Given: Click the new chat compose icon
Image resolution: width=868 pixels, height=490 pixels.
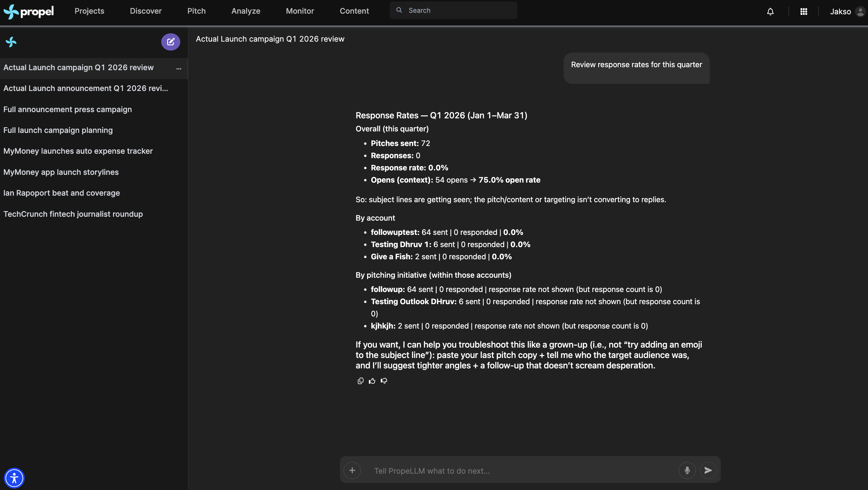Looking at the screenshot, I should coord(170,42).
